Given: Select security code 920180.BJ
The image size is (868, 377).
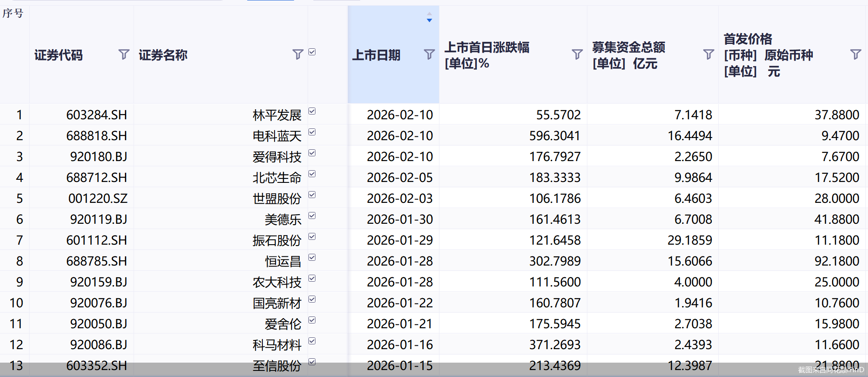Looking at the screenshot, I should 99,157.
